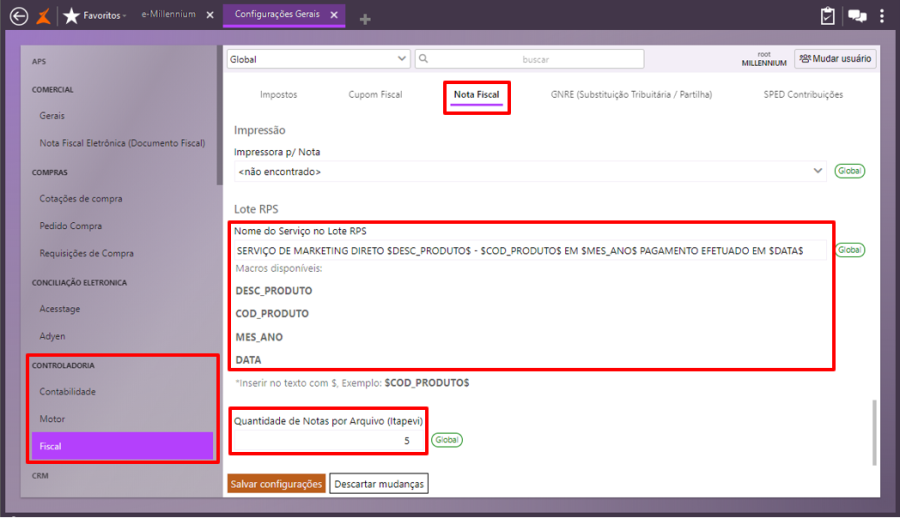The image size is (900, 518).
Task: Click the buscar search field
Action: pos(529,59)
